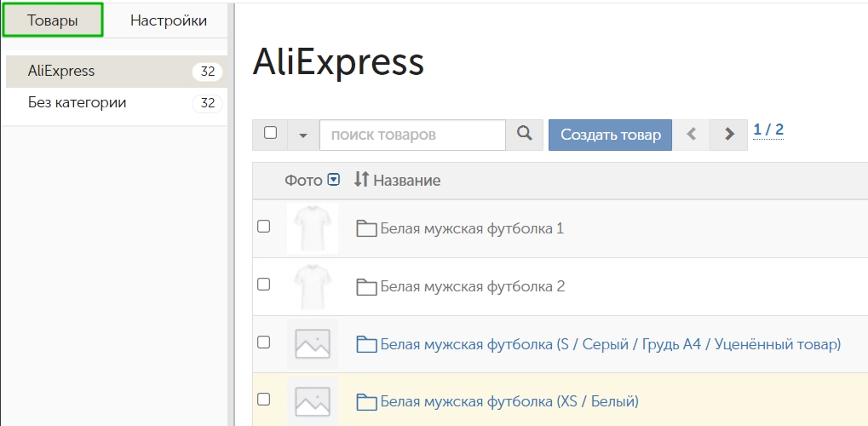Click the 32 badge next to AliExpress
Viewport: 868px width, 426px height.
pos(208,72)
